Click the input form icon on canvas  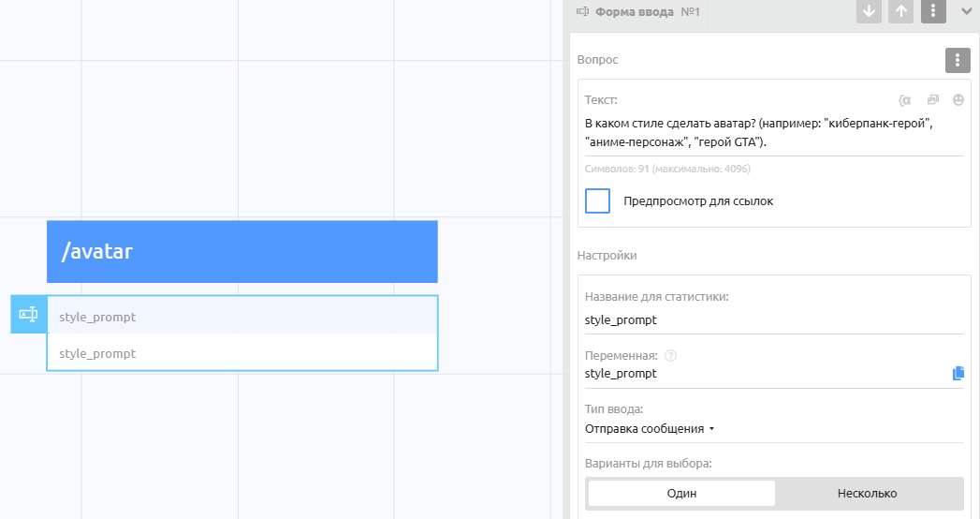28,315
